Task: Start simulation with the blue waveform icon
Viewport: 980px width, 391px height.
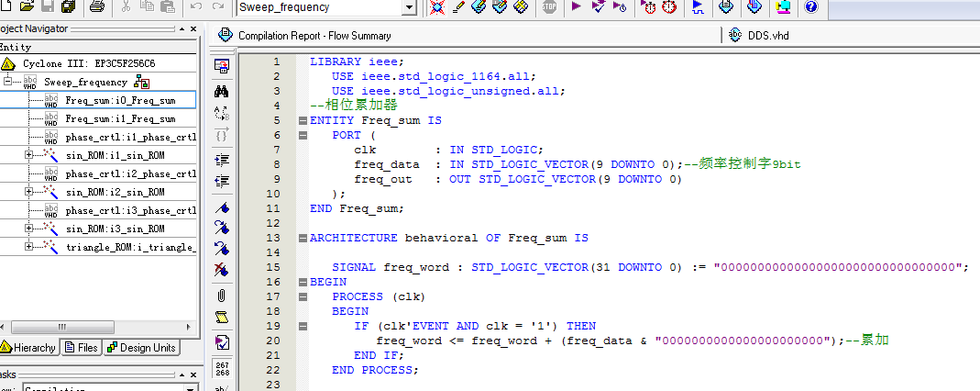Action: pos(699,6)
